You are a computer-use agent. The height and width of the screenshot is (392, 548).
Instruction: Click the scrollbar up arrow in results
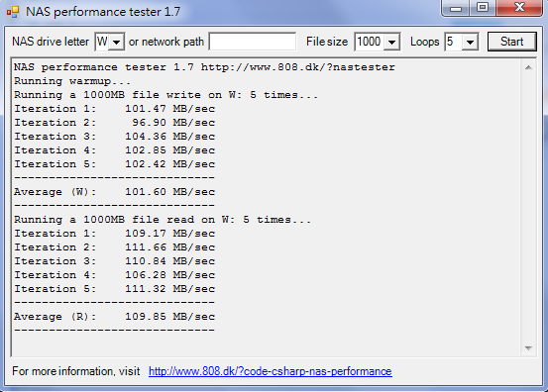coord(528,67)
